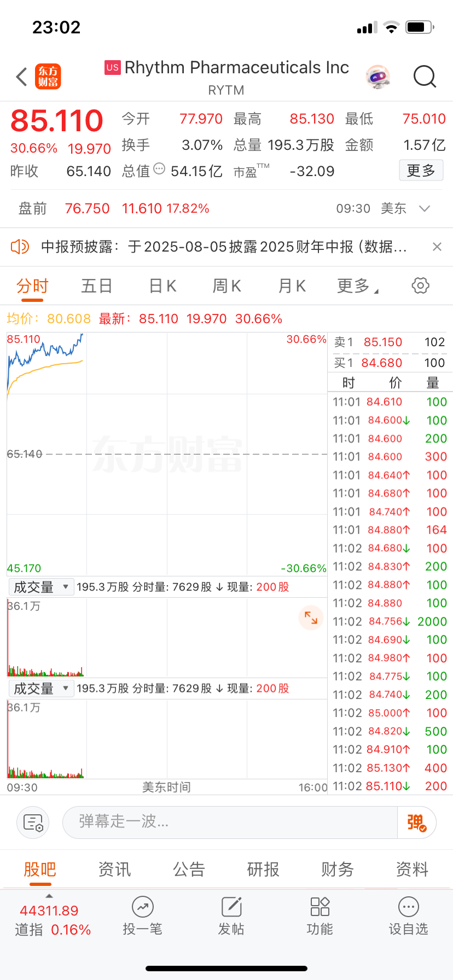Select the 分时 chart tab

(x=32, y=286)
